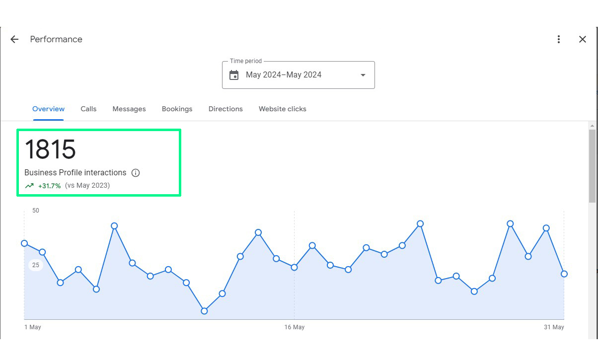This screenshot has width=598, height=364.
Task: Open the Time period dropdown arrow
Action: 363,75
